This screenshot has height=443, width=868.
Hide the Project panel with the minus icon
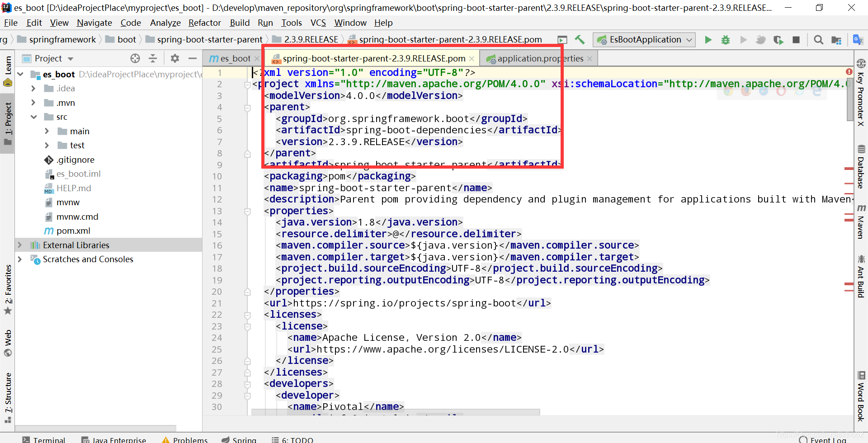coord(193,58)
